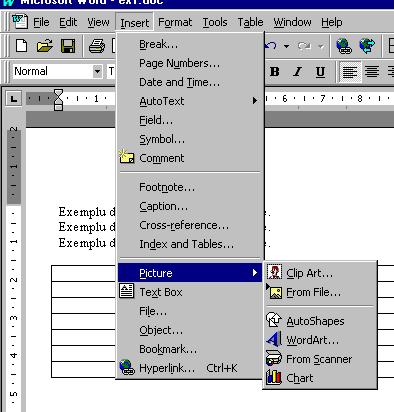Open the Undo history dropdown arrow
Image resolution: width=394 pixels, height=412 pixels.
tap(286, 46)
